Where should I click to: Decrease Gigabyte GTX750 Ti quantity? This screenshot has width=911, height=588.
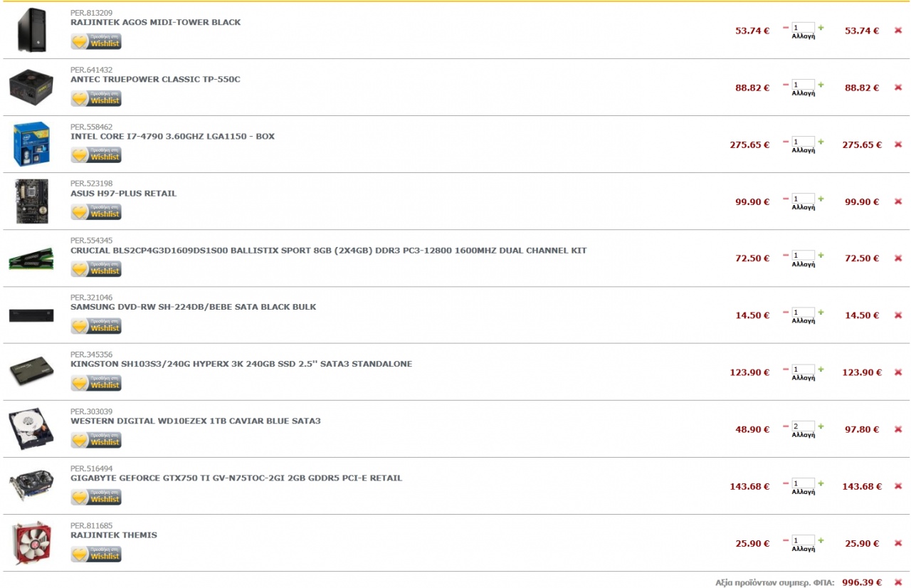pyautogui.click(x=786, y=483)
